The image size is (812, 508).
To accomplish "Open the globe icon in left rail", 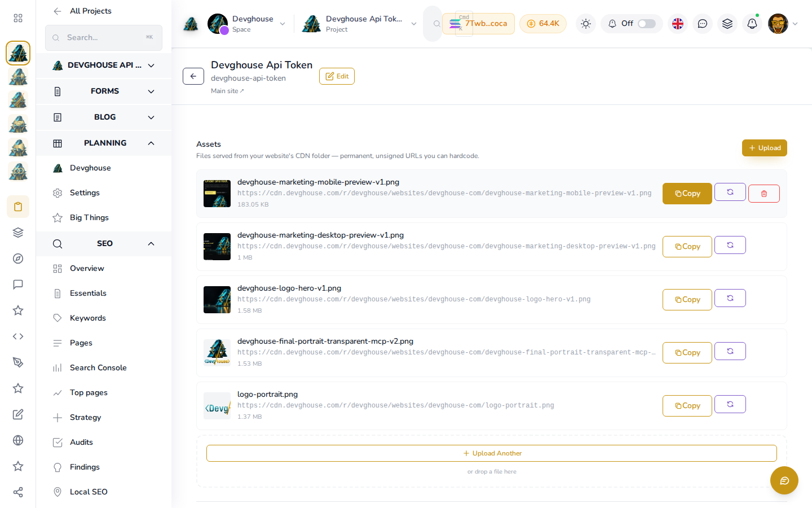I will 18,440.
